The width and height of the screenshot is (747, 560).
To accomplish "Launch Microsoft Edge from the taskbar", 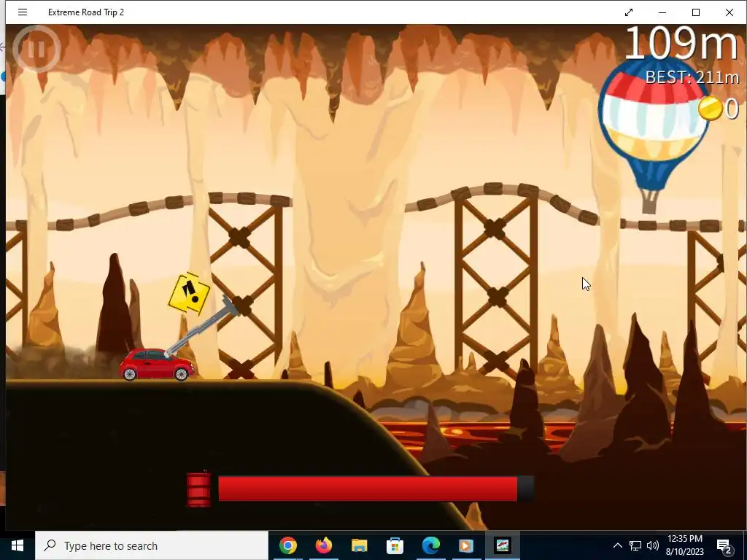I will [x=430, y=545].
